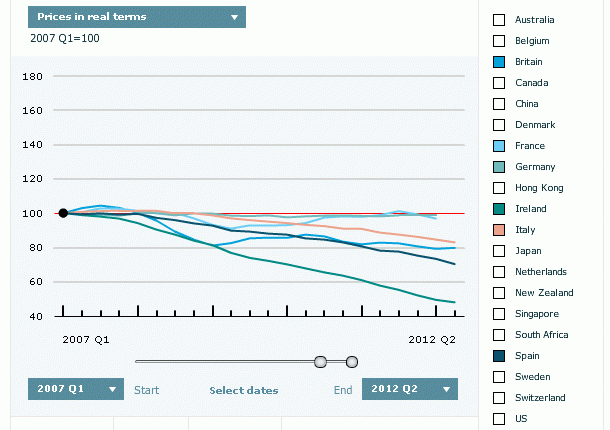Viewport: 610px width, 430px height.
Task: Enable the Australia checkbox
Action: click(x=499, y=20)
